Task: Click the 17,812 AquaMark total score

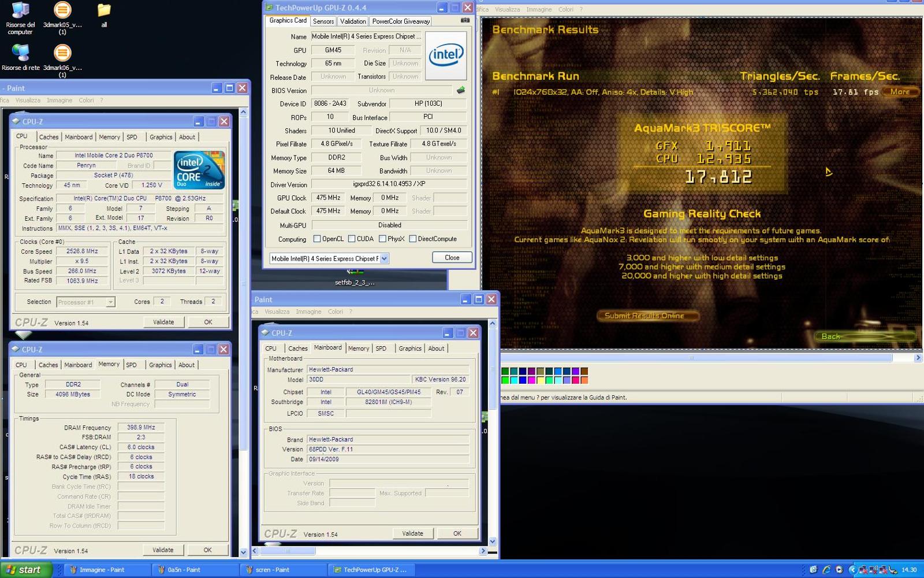Action: [x=718, y=176]
